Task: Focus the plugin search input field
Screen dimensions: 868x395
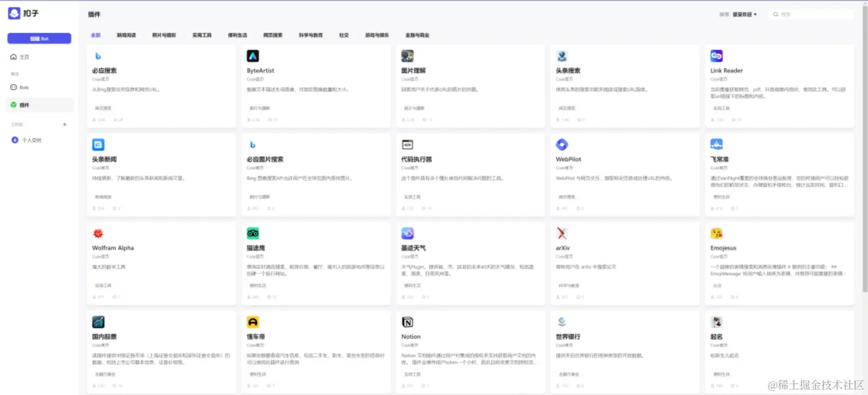Action: [811, 14]
